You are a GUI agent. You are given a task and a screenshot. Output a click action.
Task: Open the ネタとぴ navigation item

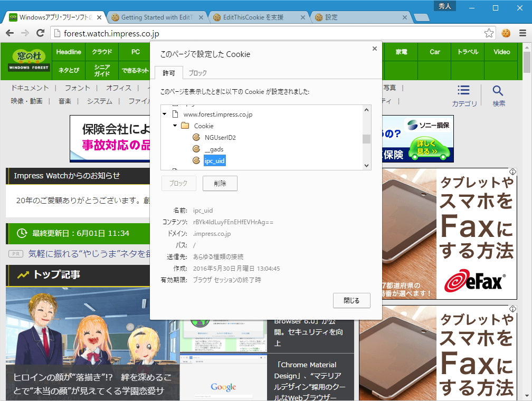click(69, 70)
